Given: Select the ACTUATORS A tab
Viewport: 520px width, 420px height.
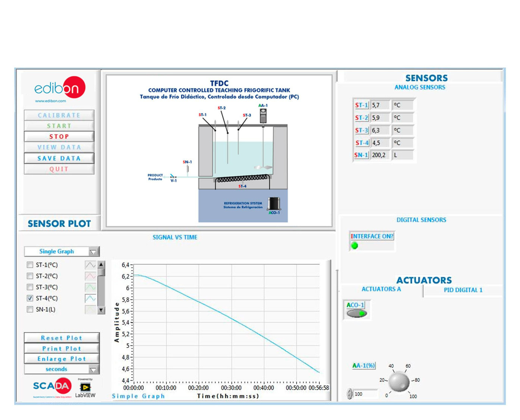Looking at the screenshot, I should pos(381,289).
